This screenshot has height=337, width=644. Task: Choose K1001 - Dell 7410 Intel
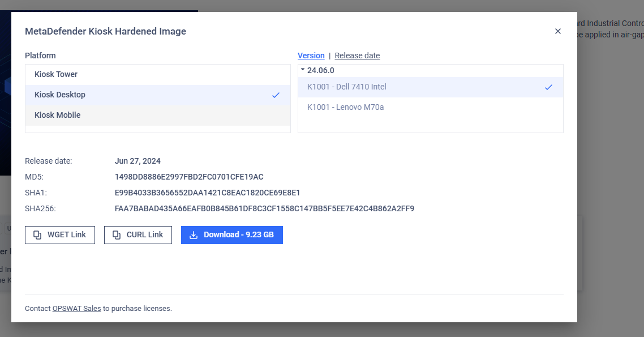(431, 87)
